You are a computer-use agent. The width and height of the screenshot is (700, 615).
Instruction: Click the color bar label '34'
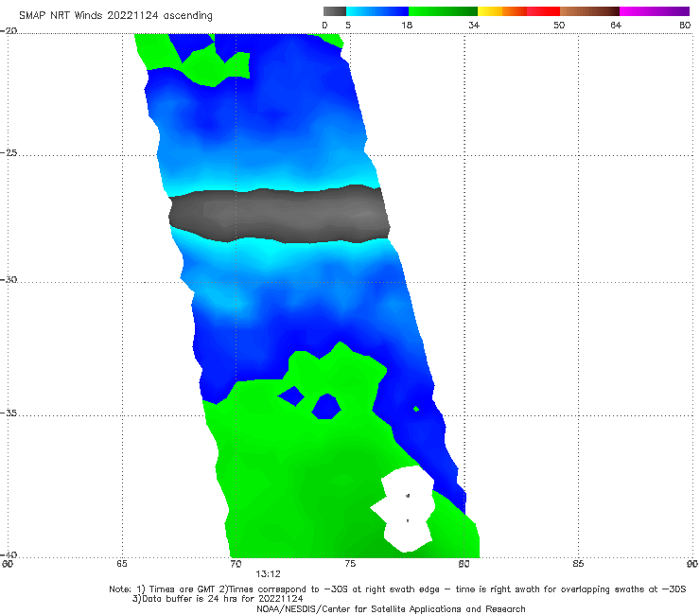[474, 26]
